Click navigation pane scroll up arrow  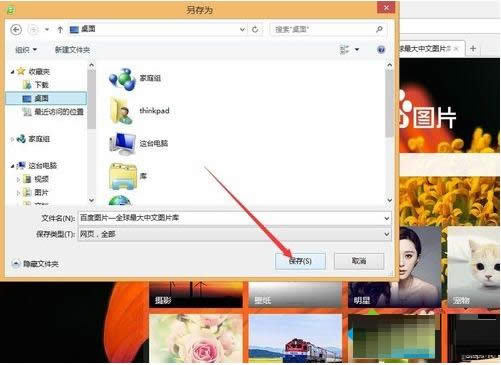(92, 65)
